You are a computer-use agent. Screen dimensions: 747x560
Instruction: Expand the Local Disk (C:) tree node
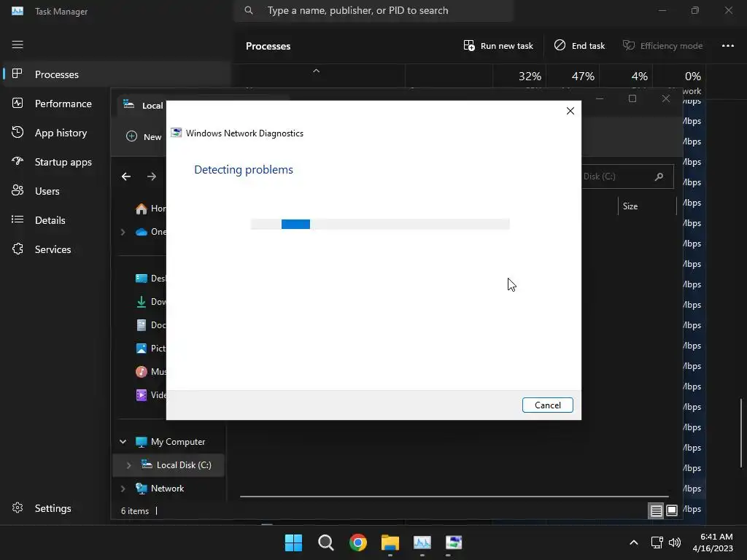128,465
